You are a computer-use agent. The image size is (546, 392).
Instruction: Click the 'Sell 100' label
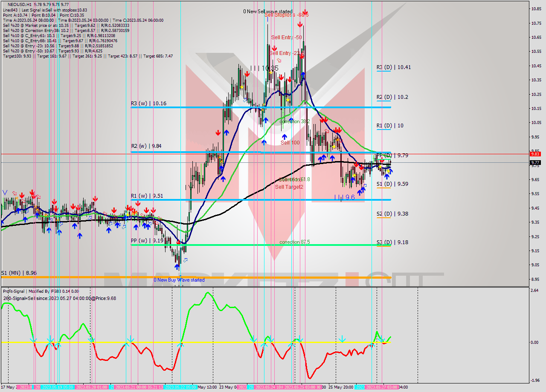[x=290, y=143]
